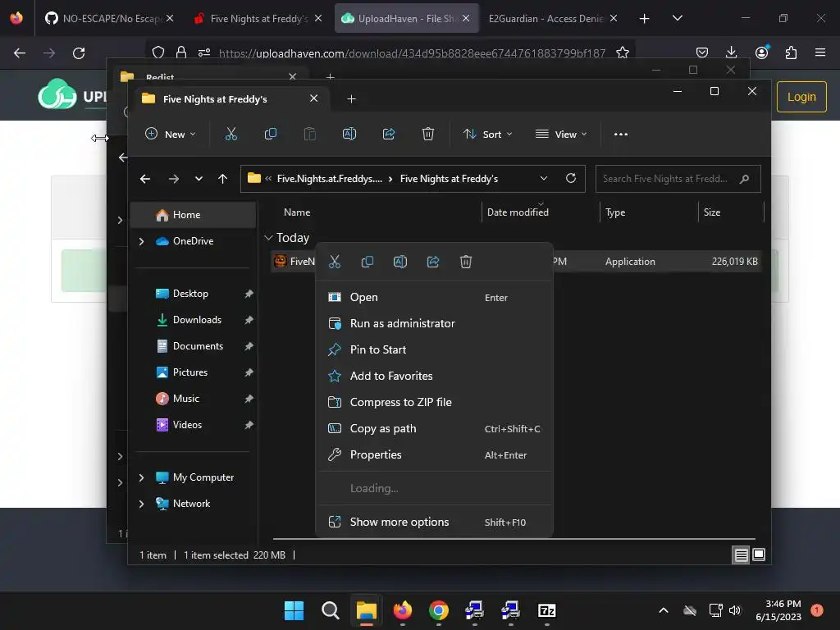Open Downloads quick access folder
The height and width of the screenshot is (630, 840).
197,320
